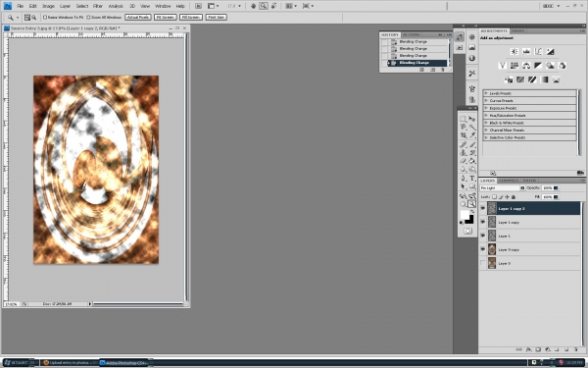The height and width of the screenshot is (368, 588).
Task: Expand Exposure Presets list
Action: click(x=486, y=108)
